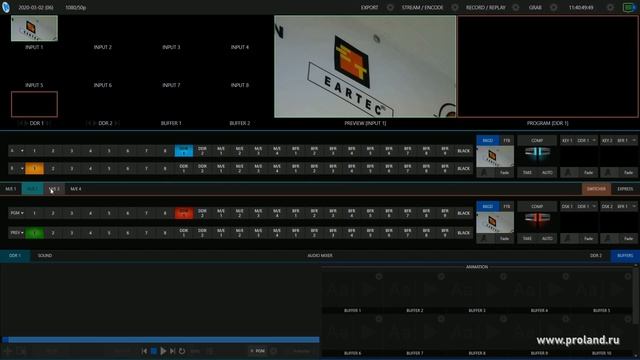The width and height of the screenshot is (640, 360).
Task: Click the EXPORT button
Action: (369, 7)
